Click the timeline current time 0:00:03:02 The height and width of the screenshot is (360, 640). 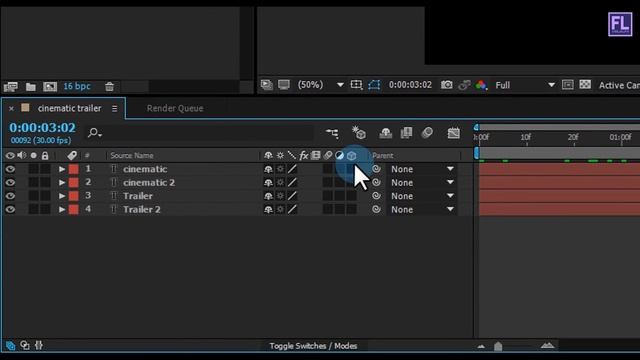pyautogui.click(x=42, y=128)
